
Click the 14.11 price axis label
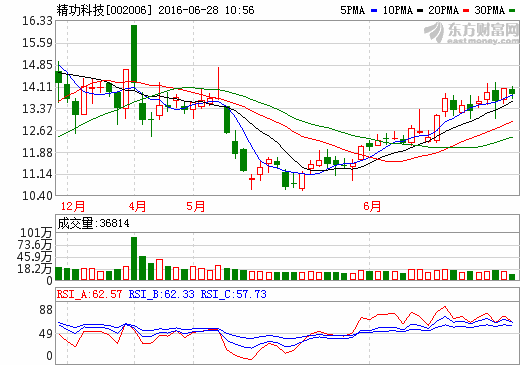[x=37, y=87]
